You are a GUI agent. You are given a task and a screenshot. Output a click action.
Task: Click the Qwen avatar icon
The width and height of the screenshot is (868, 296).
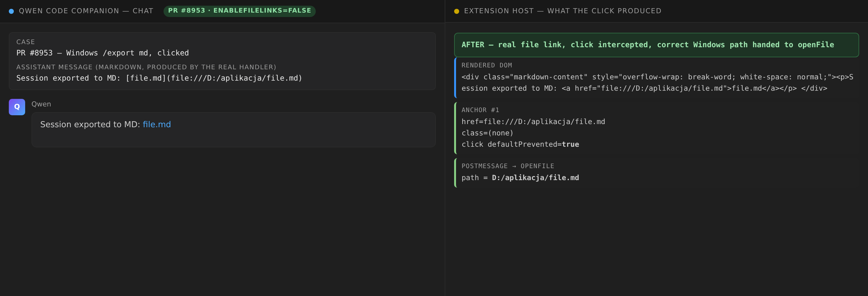click(17, 107)
